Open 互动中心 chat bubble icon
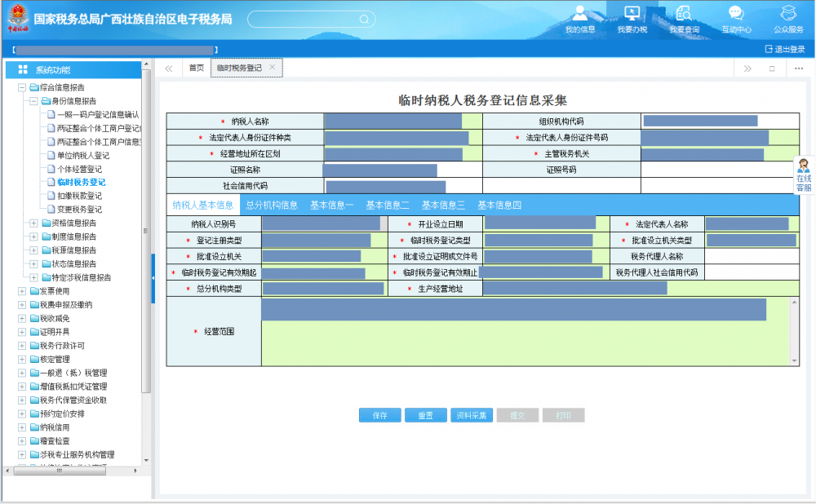This screenshot has height=504, width=816. click(x=736, y=14)
